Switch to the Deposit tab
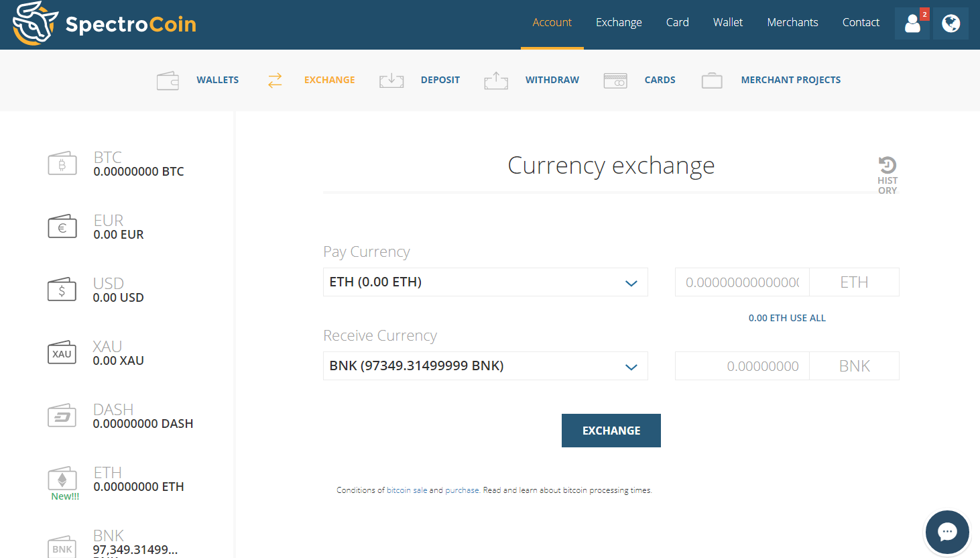980x558 pixels. (x=440, y=79)
